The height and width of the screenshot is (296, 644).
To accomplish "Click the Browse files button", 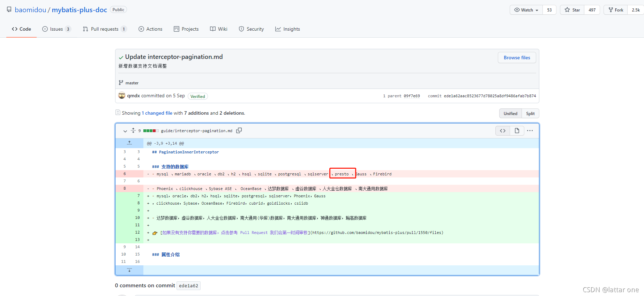I will 517,58.
